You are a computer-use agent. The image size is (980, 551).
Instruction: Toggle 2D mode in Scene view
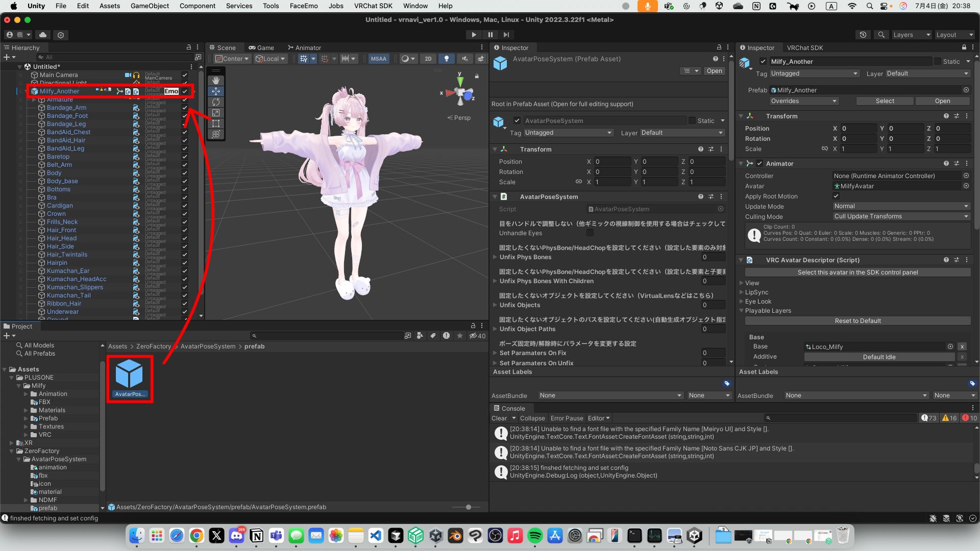click(x=428, y=59)
